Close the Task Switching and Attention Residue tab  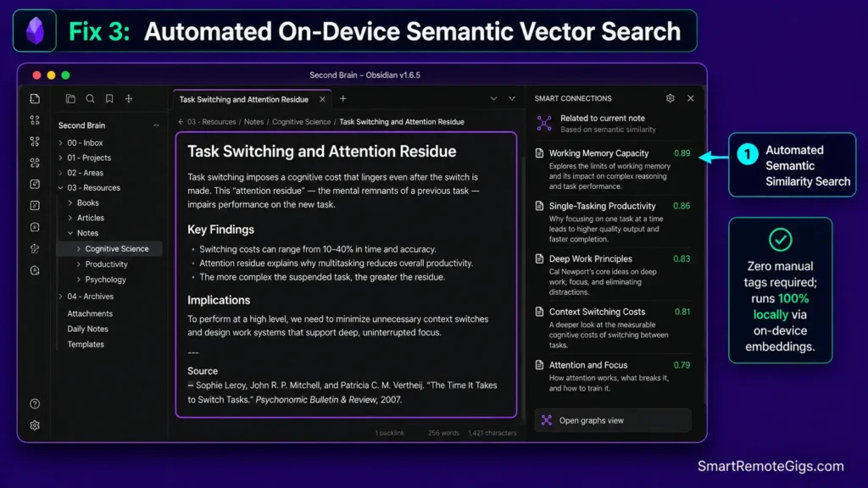322,99
